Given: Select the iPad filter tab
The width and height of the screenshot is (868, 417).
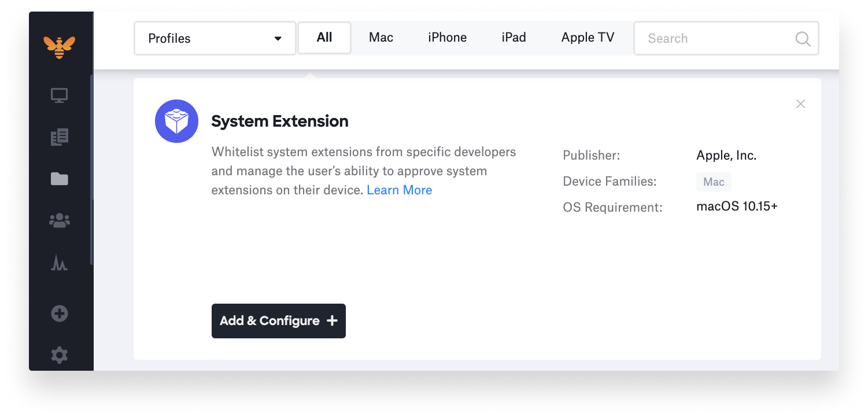Looking at the screenshot, I should pyautogui.click(x=514, y=37).
